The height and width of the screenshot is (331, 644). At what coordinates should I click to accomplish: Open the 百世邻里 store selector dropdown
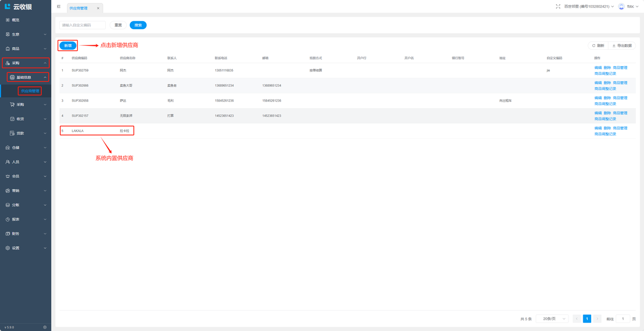click(x=589, y=7)
